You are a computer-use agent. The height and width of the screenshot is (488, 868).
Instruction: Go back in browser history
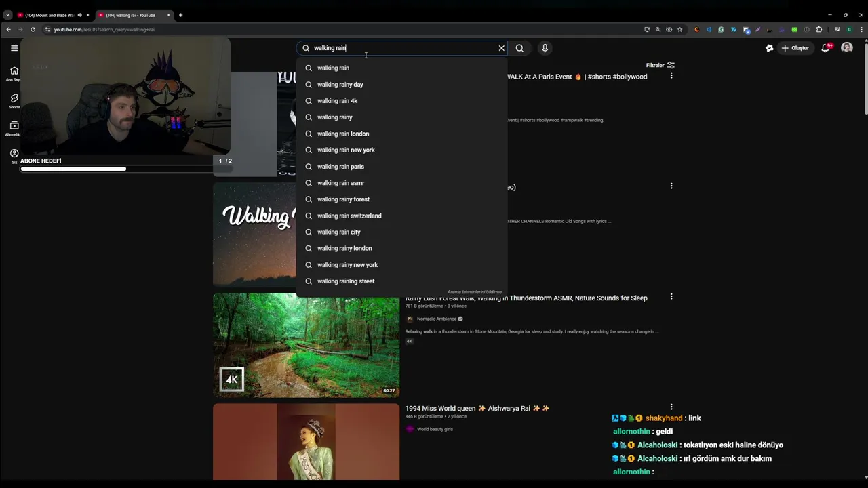[x=8, y=29]
